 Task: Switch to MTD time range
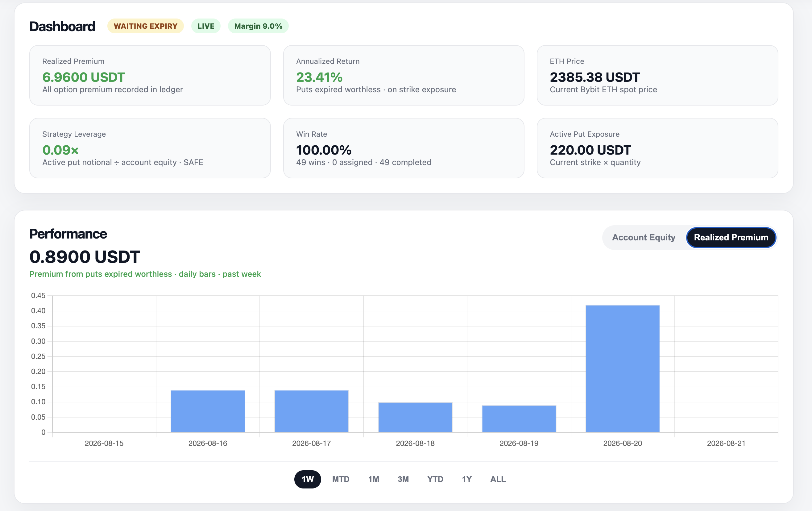click(x=341, y=479)
